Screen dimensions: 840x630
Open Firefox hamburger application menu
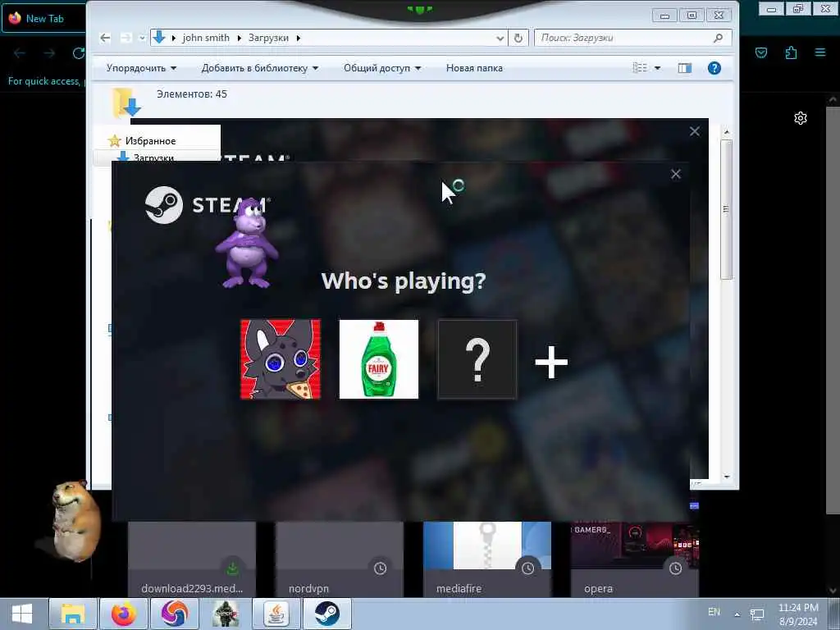pos(820,52)
